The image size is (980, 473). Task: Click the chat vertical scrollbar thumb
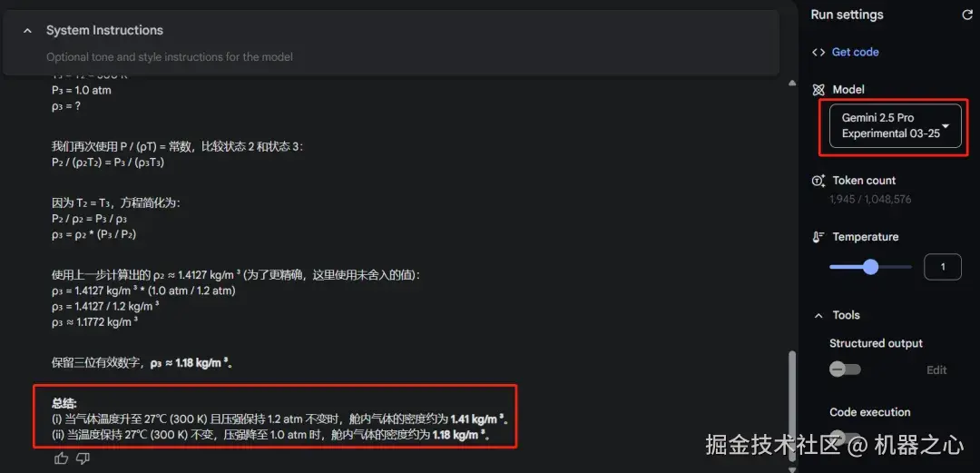tap(792, 407)
